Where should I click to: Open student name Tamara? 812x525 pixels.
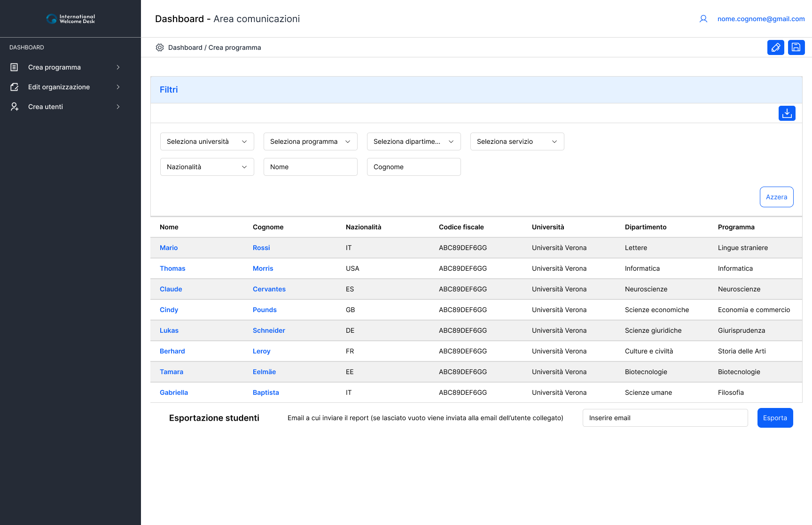click(x=172, y=372)
